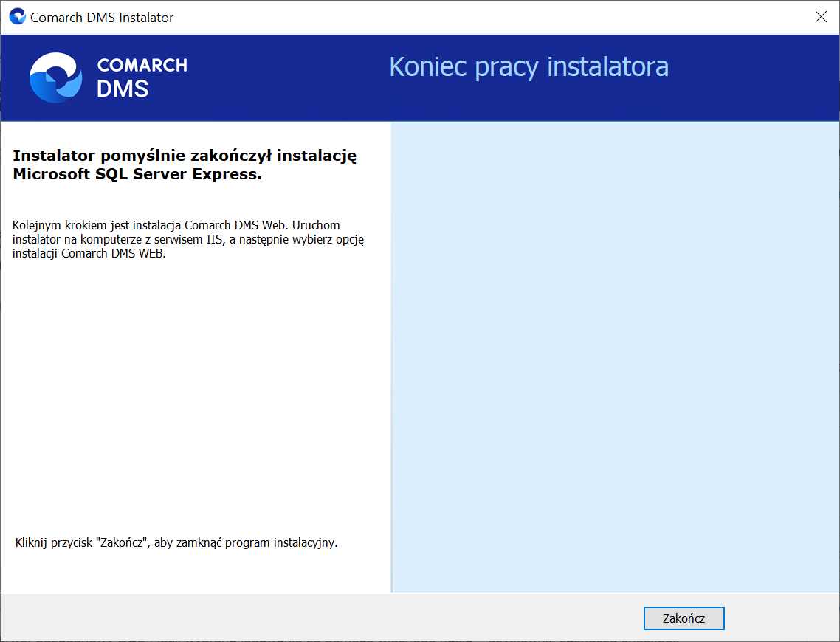Click the Comarch DMS icon in the title bar
This screenshot has width=840, height=642.
point(16,16)
